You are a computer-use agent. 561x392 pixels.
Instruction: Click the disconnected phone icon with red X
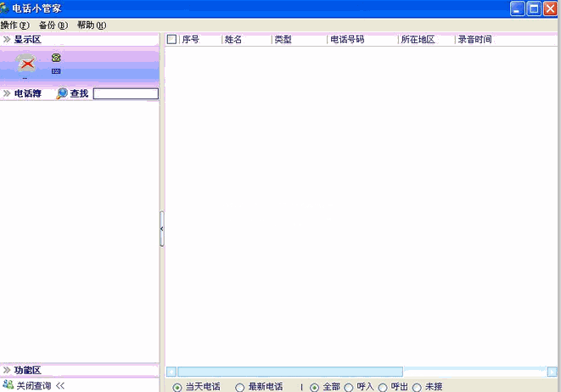pyautogui.click(x=27, y=63)
